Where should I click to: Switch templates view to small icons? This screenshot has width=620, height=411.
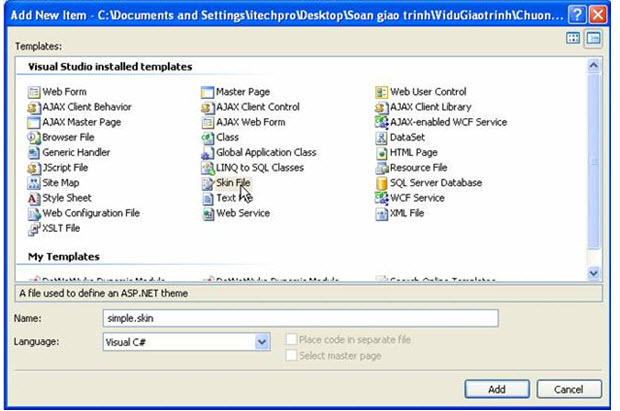coord(593,38)
